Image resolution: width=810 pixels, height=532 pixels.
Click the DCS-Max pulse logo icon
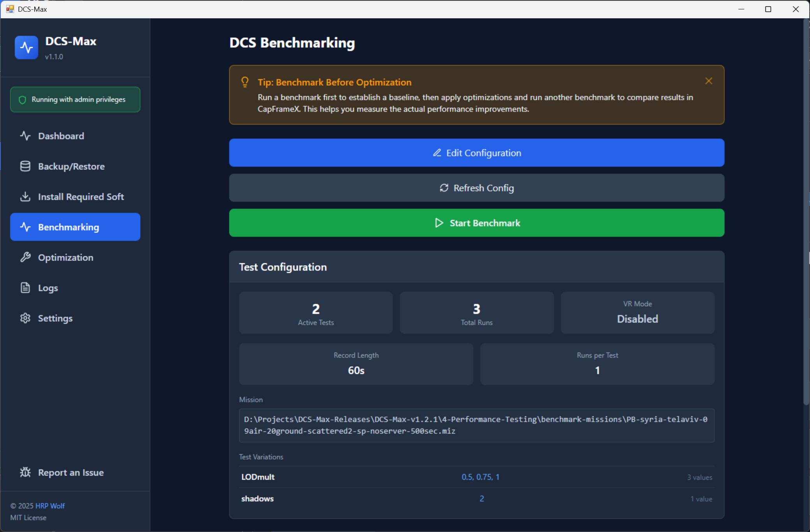pos(26,48)
